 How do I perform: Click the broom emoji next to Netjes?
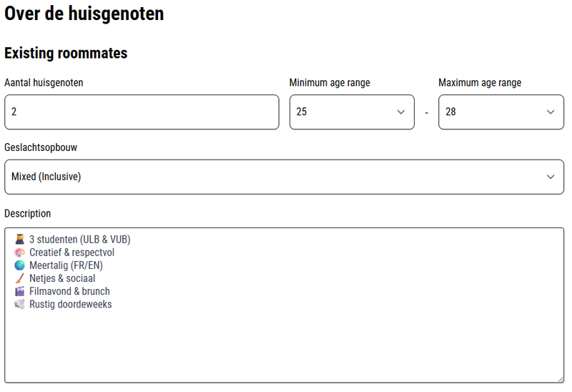tap(20, 278)
